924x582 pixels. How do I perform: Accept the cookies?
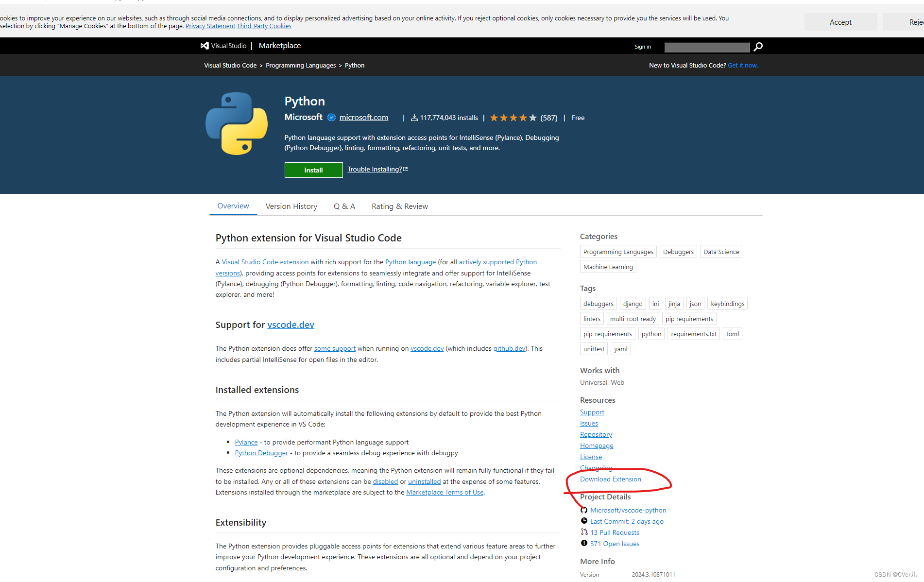840,22
